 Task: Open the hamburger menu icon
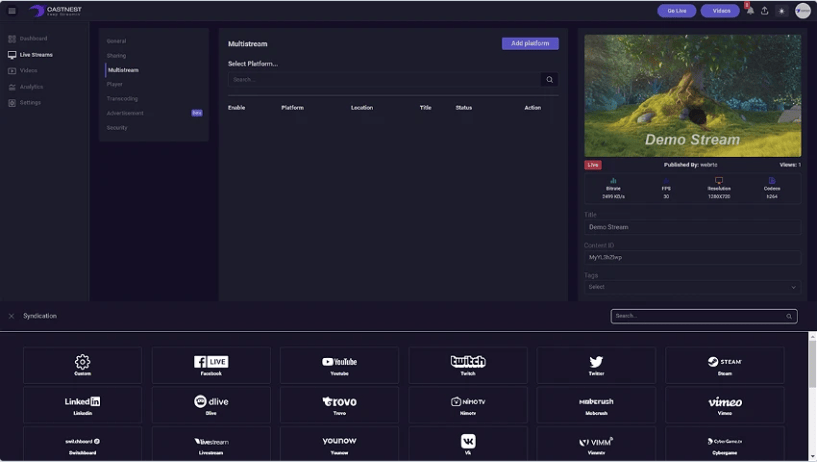click(x=12, y=10)
